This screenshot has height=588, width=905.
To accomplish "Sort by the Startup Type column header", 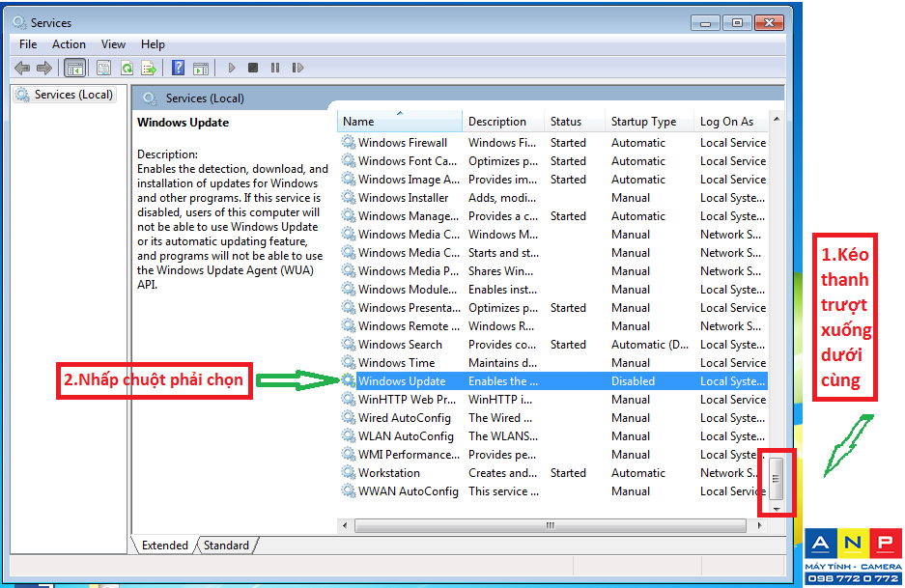I will coord(649,122).
